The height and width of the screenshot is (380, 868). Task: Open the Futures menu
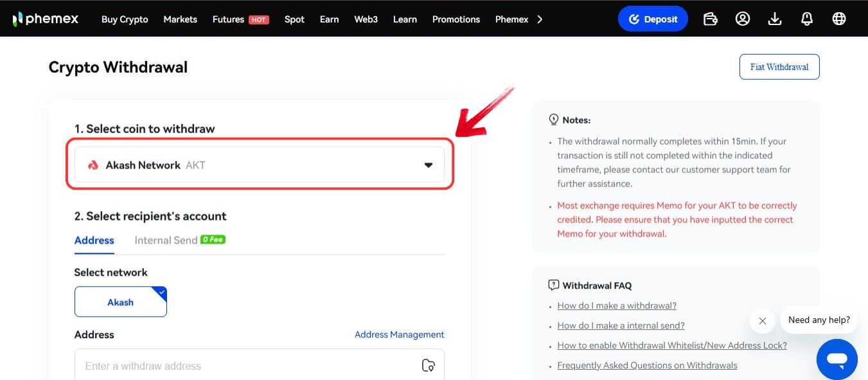click(228, 19)
